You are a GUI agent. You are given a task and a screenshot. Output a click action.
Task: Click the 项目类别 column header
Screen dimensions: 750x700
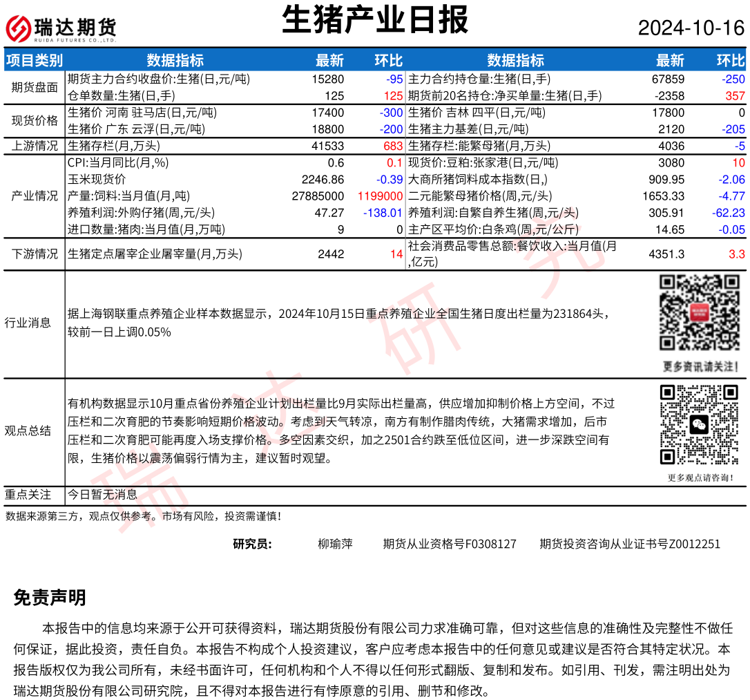(34, 60)
